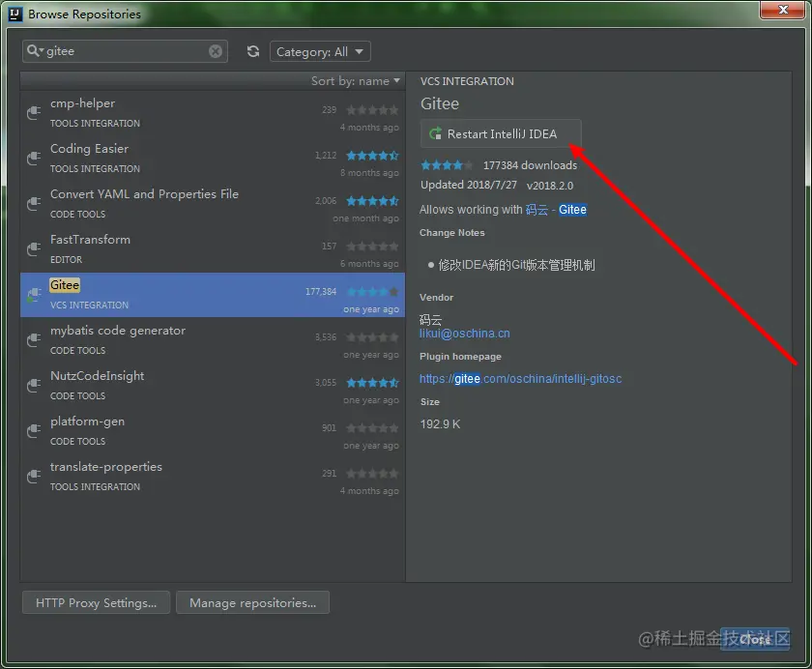Click the Gitee plugin icon in list
Screen dimensions: 812x669
(34, 295)
